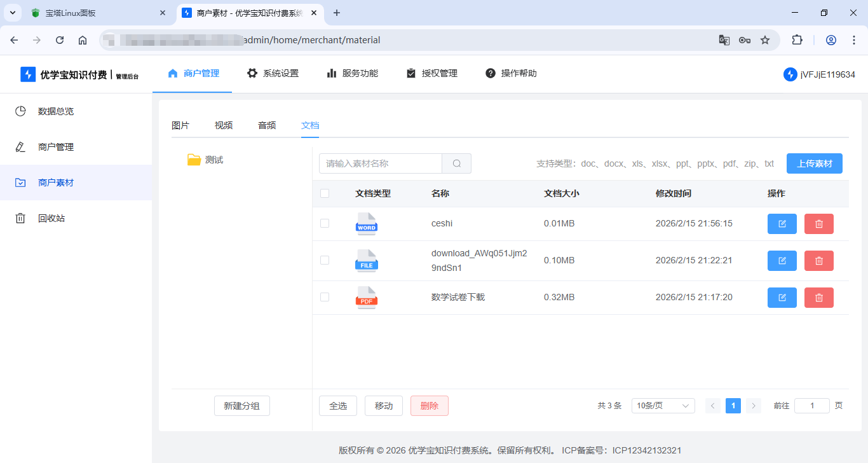This screenshot has height=463, width=868.
Task: Tick the header select-all checkbox
Action: [x=325, y=193]
